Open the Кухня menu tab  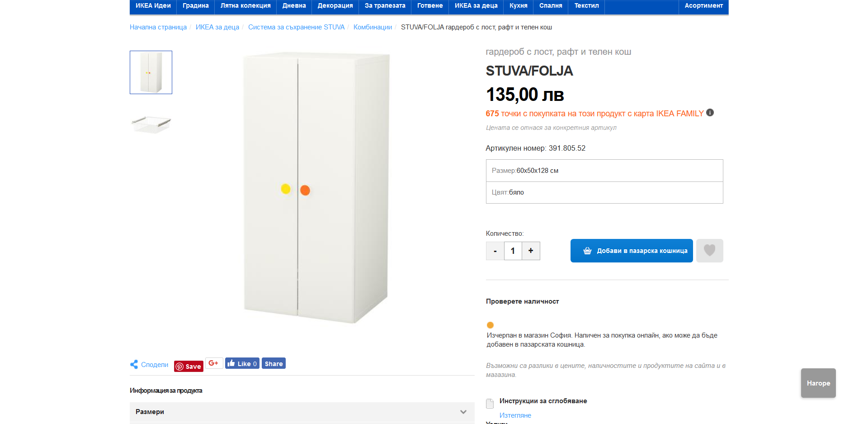point(518,6)
